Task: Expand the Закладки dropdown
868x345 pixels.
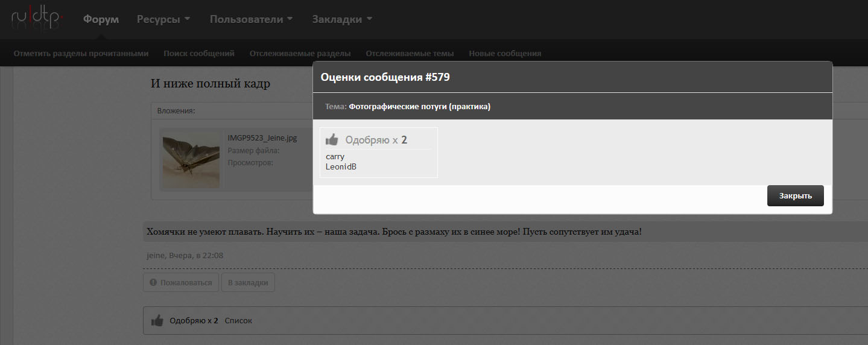Action: [342, 19]
